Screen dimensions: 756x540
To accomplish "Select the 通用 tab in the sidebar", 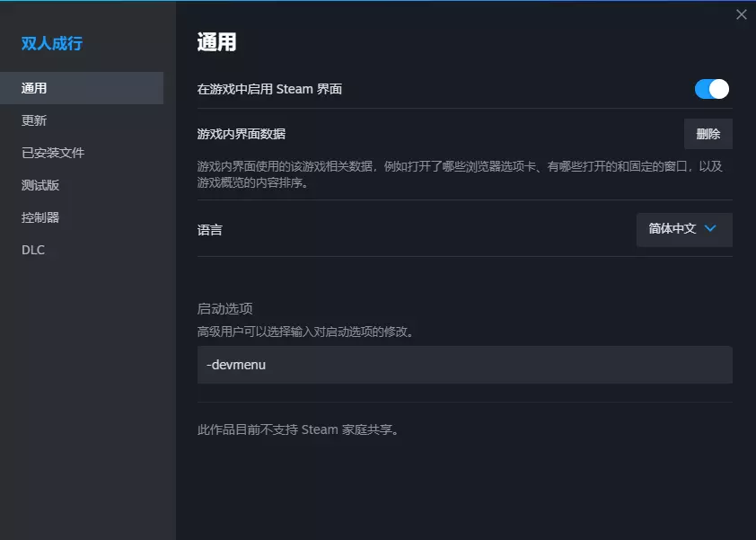I will click(34, 88).
